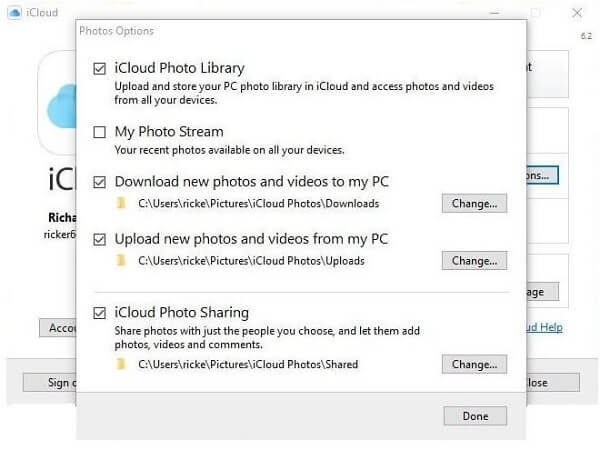Click the iCloud app icon in title bar
This screenshot has height=450, width=600.
tap(15, 13)
